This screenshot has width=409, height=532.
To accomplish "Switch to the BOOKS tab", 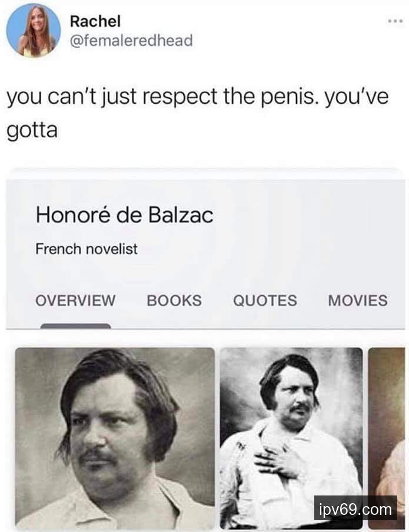I will pyautogui.click(x=174, y=300).
